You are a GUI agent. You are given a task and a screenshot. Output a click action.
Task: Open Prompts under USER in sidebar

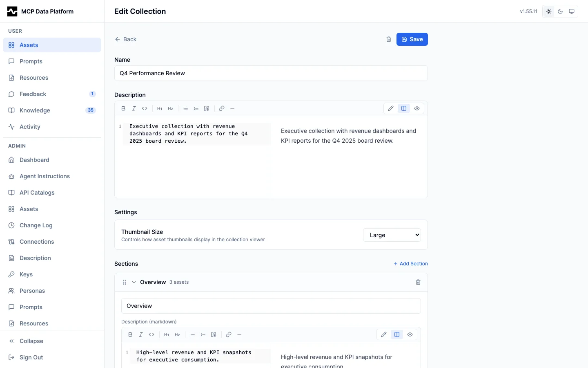[x=52, y=61]
